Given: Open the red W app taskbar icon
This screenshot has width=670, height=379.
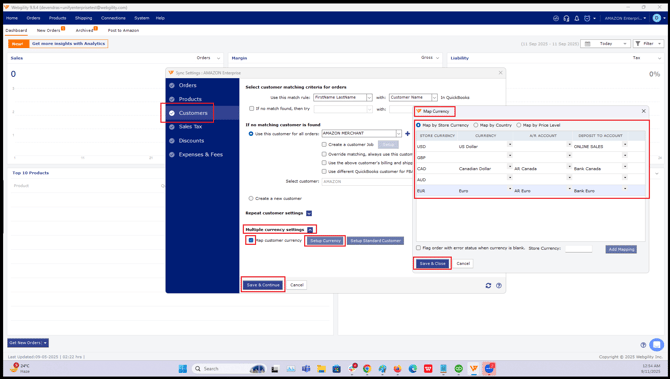Looking at the screenshot, I should (428, 368).
